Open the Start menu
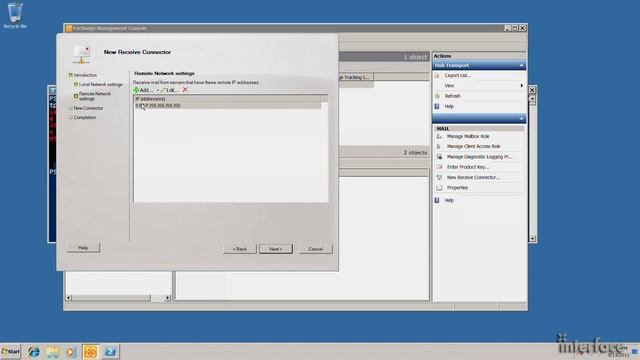 tap(11, 351)
